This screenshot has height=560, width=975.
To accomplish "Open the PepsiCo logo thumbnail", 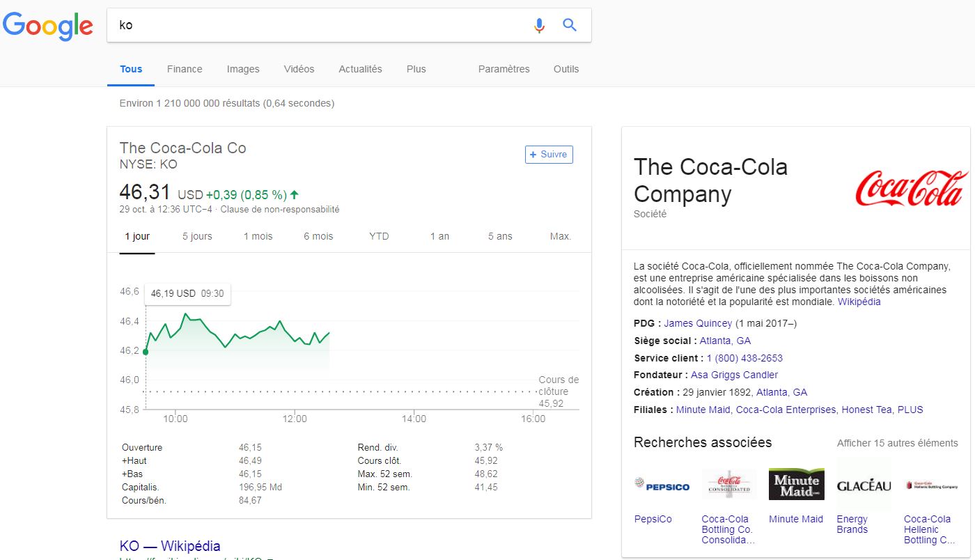I will (x=662, y=485).
